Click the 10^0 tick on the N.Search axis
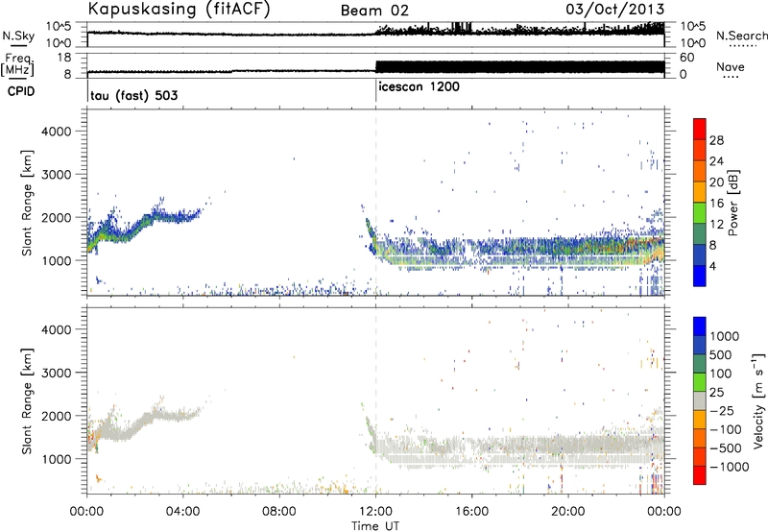The width and height of the screenshot is (768, 532). 693,43
